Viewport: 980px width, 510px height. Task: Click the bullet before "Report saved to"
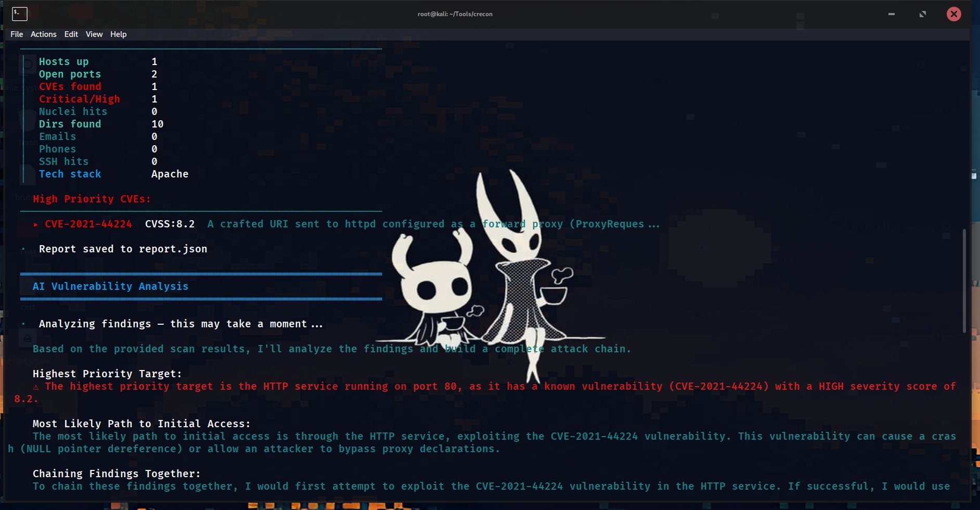coord(23,249)
